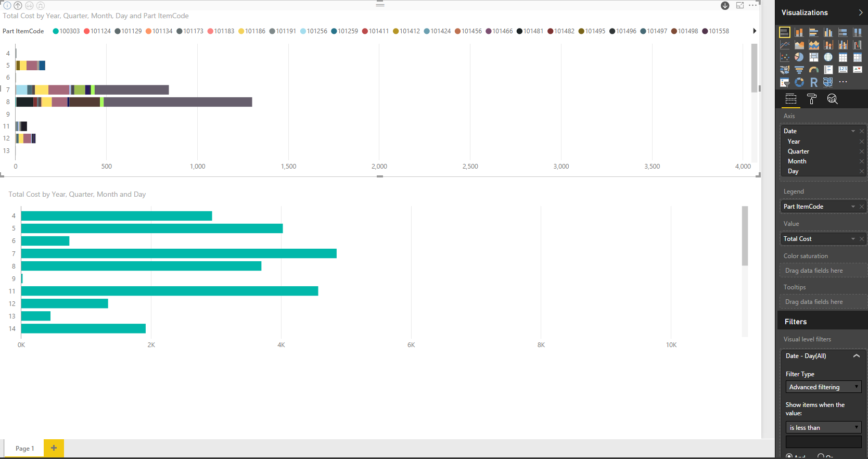This screenshot has width=868, height=459.
Task: Select the donut chart visualization
Action: [799, 82]
